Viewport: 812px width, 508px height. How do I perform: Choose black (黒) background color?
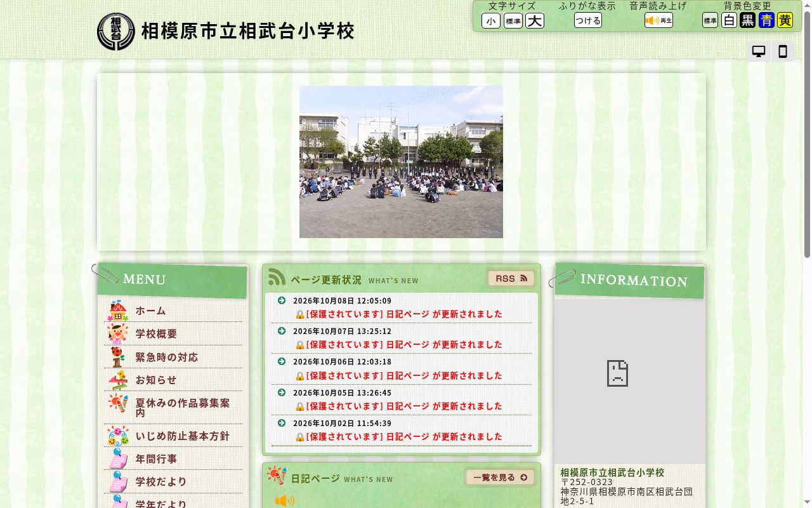point(748,20)
